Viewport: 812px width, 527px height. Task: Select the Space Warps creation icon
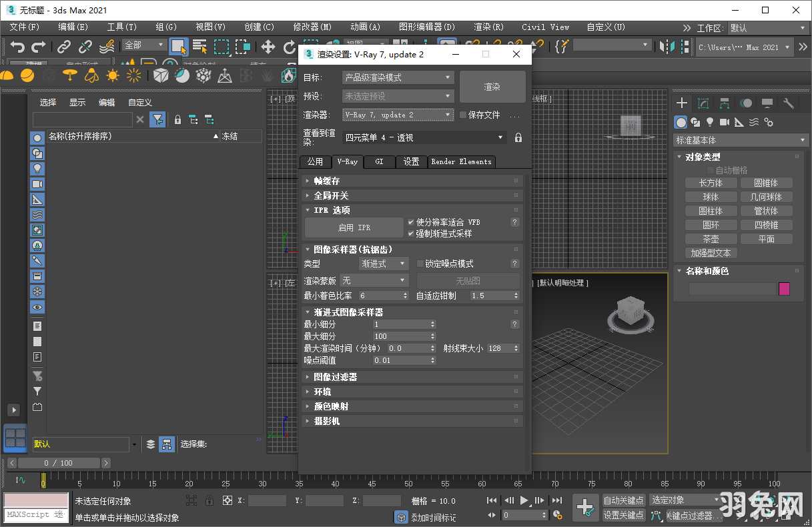click(753, 122)
